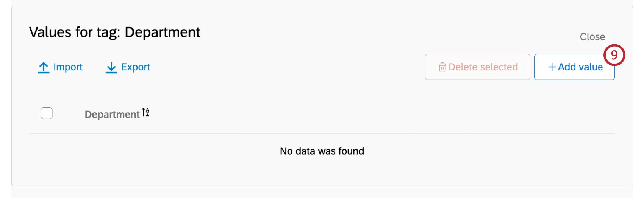Viewport: 644px width, 202px height.
Task: Click the trash can icon
Action: [x=442, y=67]
